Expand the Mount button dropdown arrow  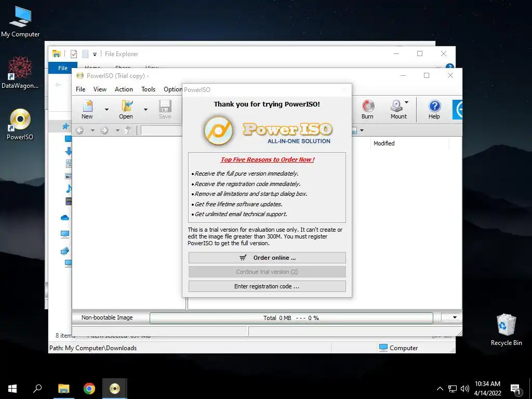click(x=406, y=102)
